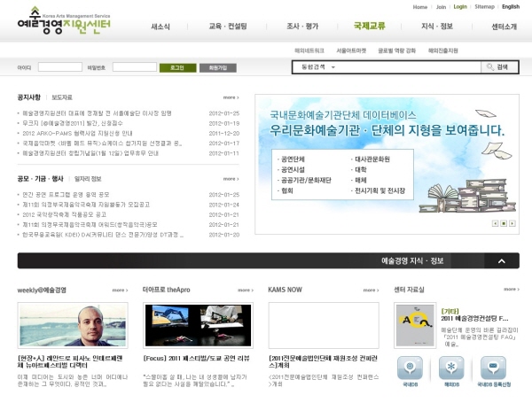Click 협회 in the database banner

[287, 190]
